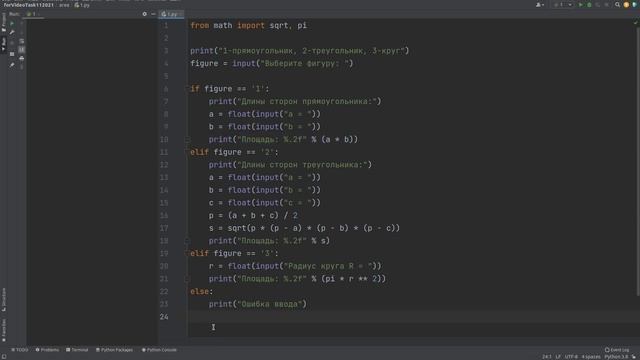Click the Rerun icon in Run panel
The image size is (640, 360).
(x=12, y=23)
